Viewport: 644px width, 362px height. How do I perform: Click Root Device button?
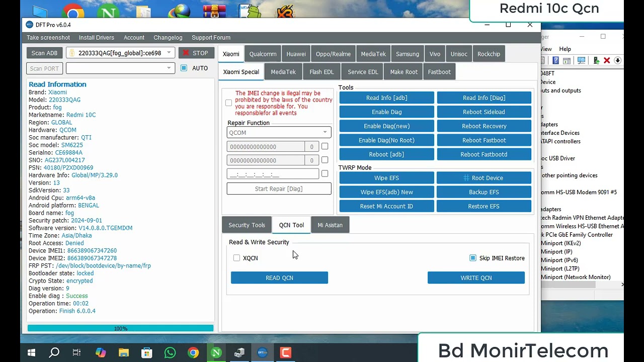point(484,178)
